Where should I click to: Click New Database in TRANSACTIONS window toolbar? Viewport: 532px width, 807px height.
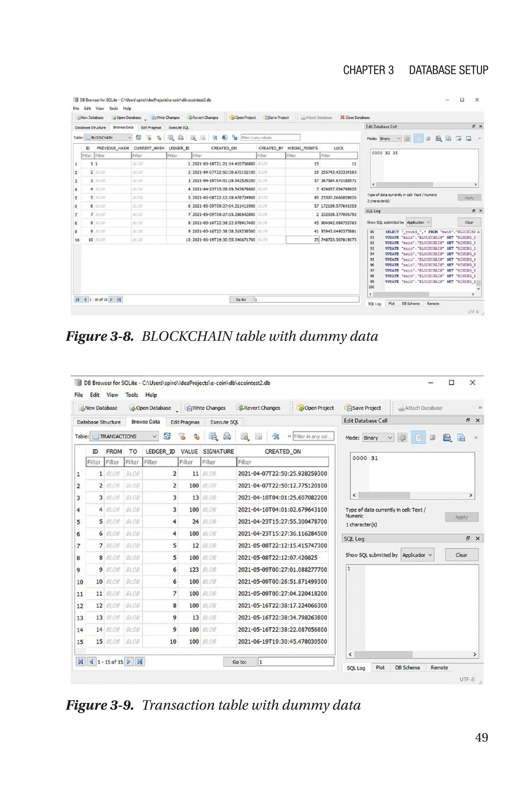tap(98, 408)
